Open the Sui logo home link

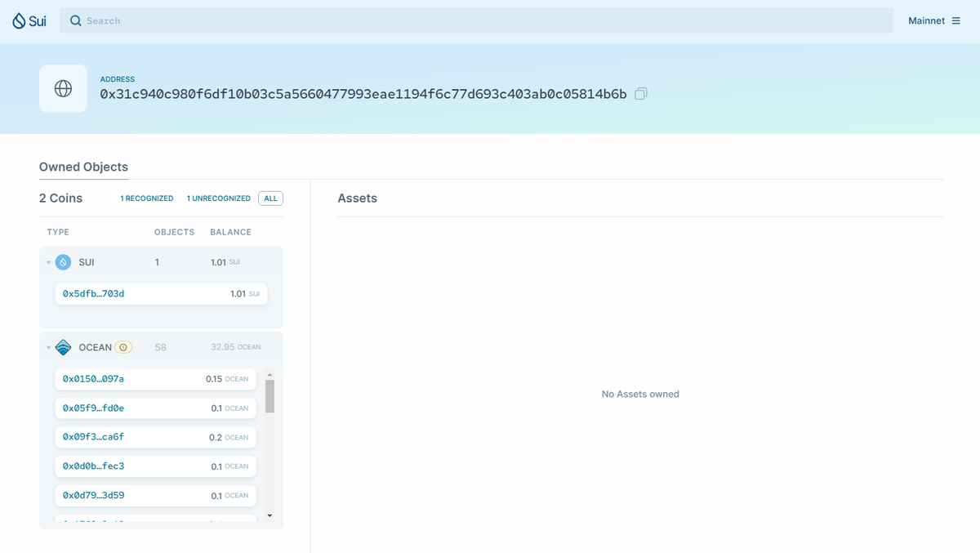[x=29, y=21]
